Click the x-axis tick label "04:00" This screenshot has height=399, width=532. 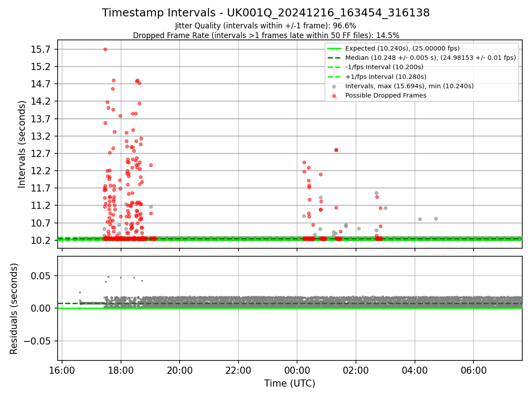[x=415, y=371]
